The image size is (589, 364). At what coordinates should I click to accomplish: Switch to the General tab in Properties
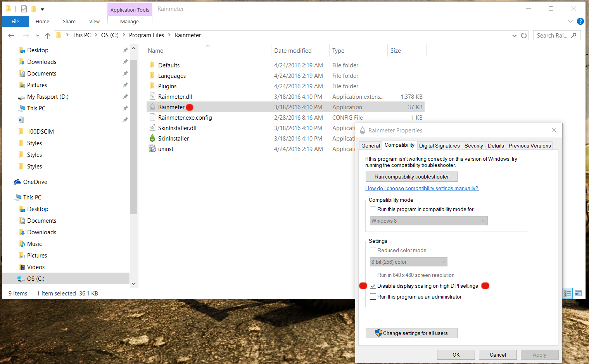pos(371,146)
